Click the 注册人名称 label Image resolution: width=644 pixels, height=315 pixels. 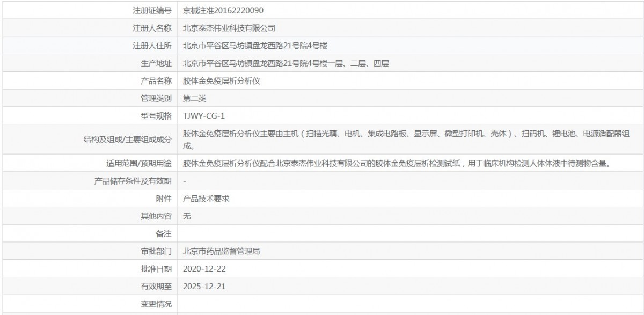pos(152,28)
